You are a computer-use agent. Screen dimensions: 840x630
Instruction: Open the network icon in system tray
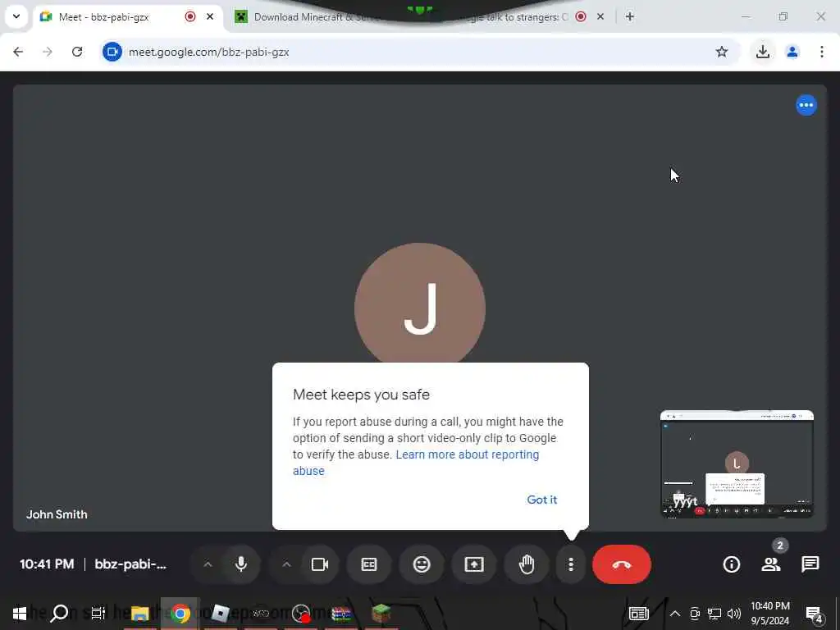[714, 614]
